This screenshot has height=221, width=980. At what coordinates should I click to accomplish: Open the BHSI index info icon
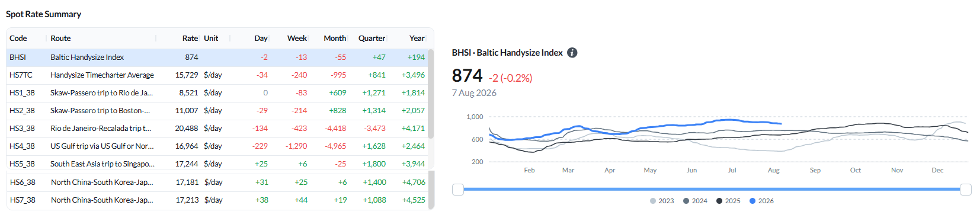coord(572,53)
